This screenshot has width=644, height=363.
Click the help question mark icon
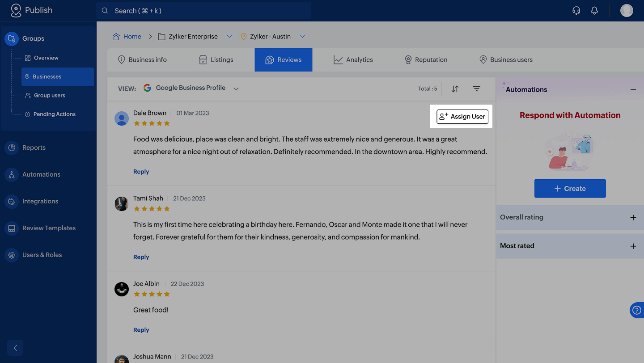[637, 310]
